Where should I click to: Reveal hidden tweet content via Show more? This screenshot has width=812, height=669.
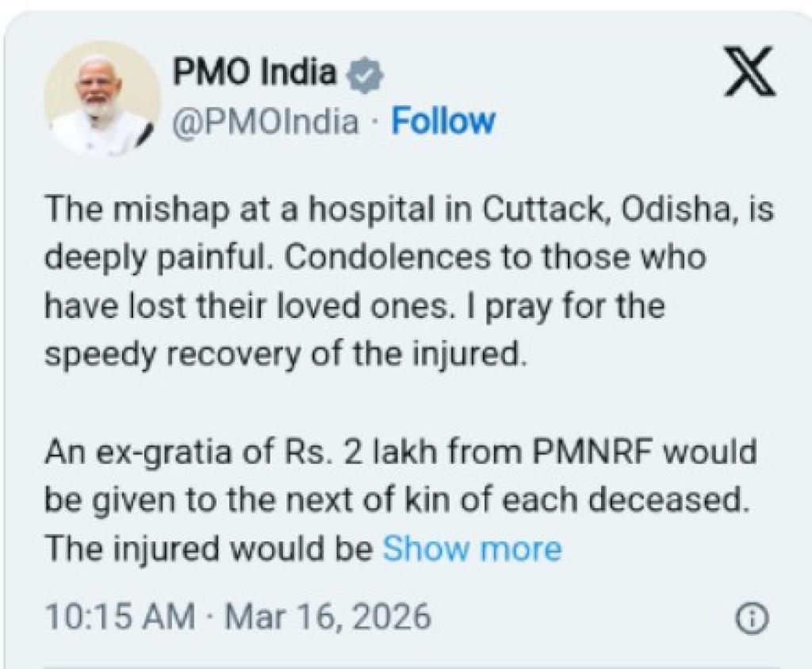pyautogui.click(x=471, y=547)
